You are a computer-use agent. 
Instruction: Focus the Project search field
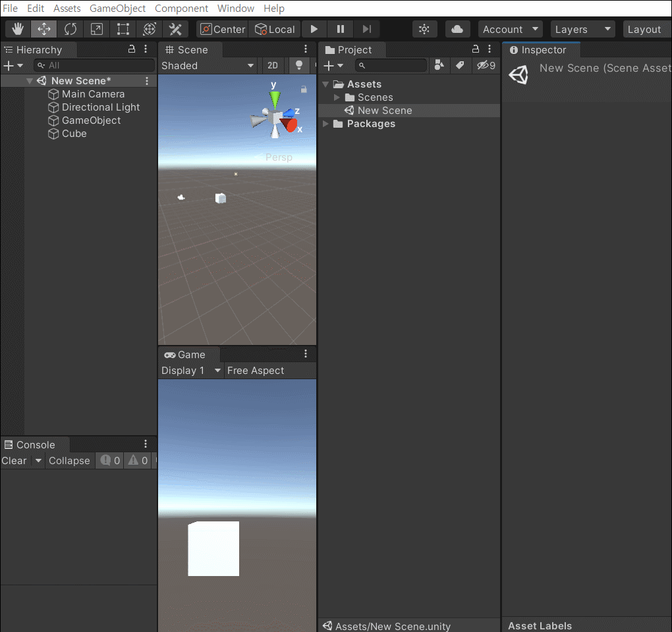[x=391, y=66]
